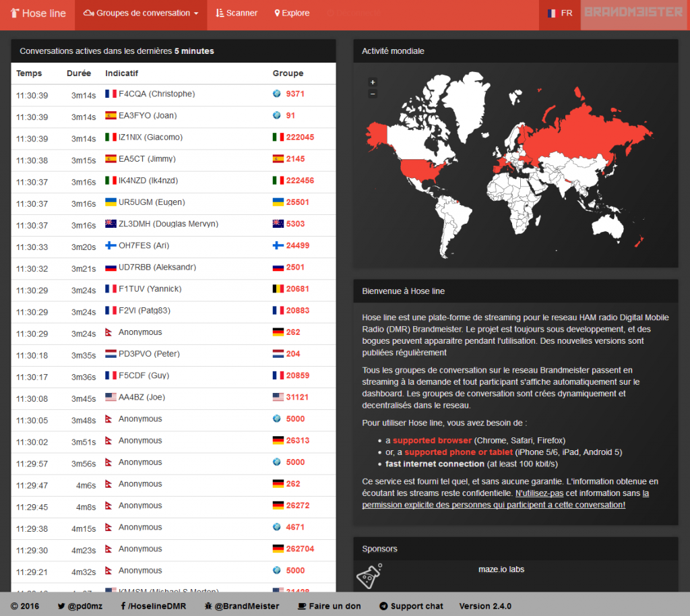Screen dimensions: 690x616
Task: Open supported phone or tablet link
Action: 458,452
